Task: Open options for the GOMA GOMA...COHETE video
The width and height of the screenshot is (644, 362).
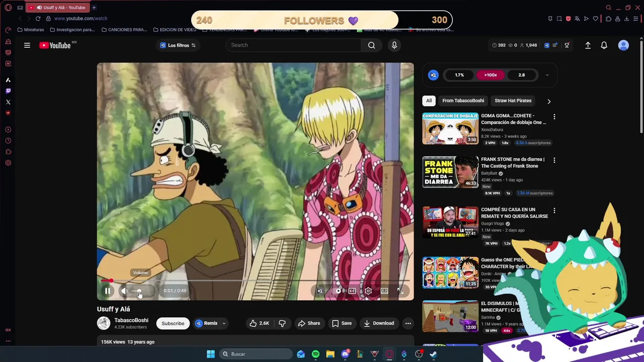Action: (554, 117)
